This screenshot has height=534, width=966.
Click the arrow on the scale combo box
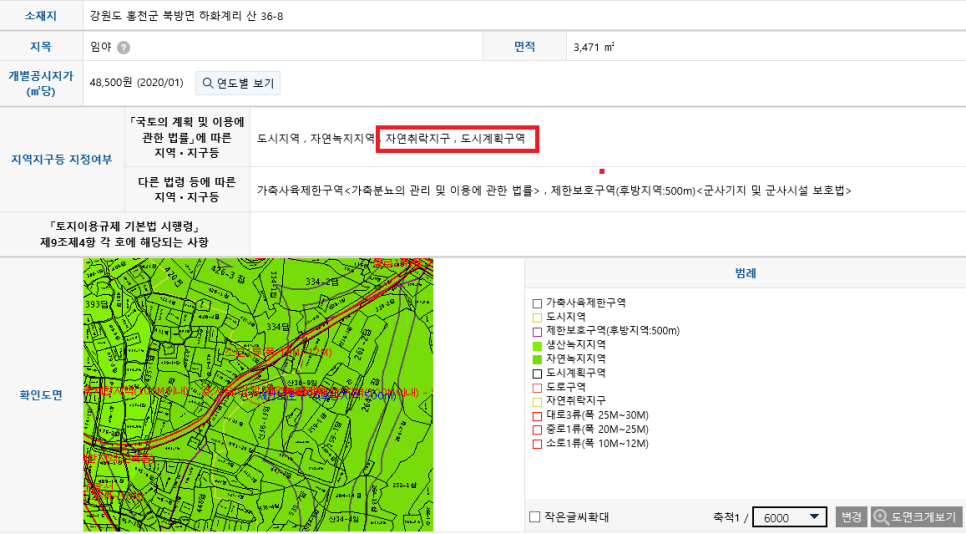pos(815,517)
